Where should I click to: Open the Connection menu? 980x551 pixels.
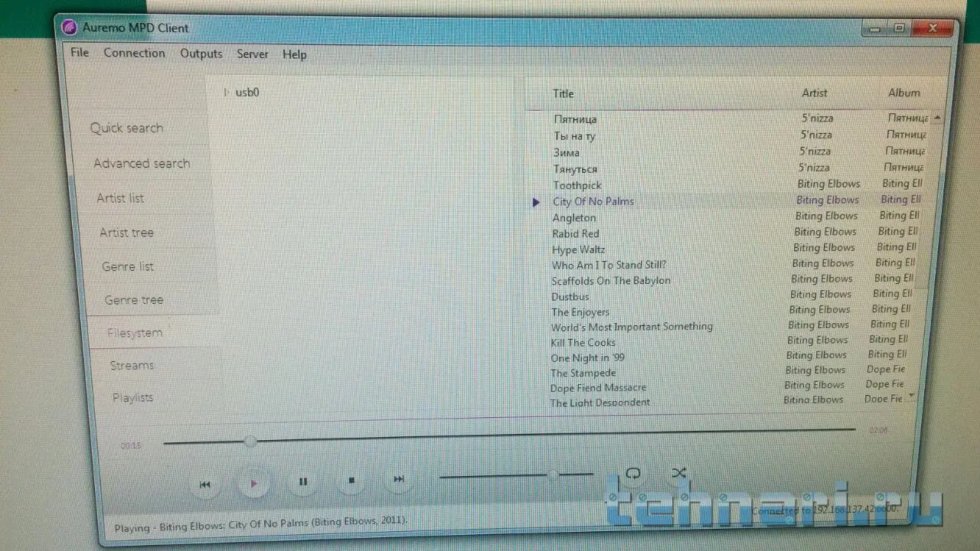[x=134, y=53]
